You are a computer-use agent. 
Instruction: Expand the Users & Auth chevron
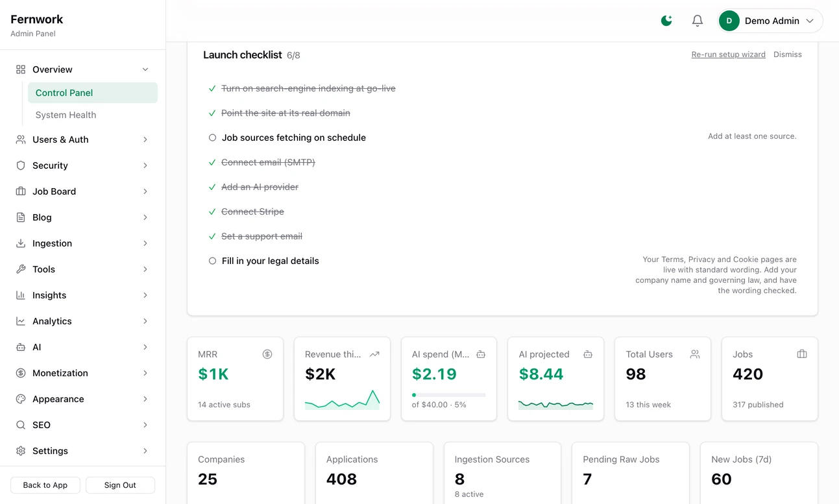coord(145,139)
